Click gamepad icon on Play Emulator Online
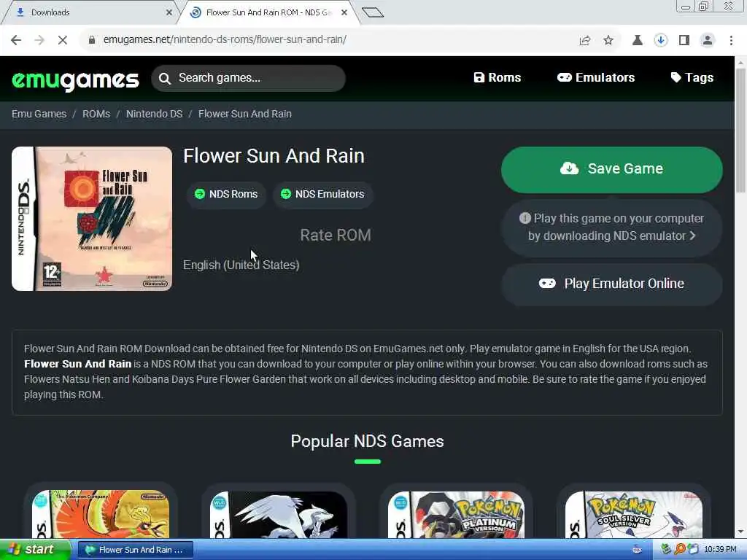 (x=547, y=284)
